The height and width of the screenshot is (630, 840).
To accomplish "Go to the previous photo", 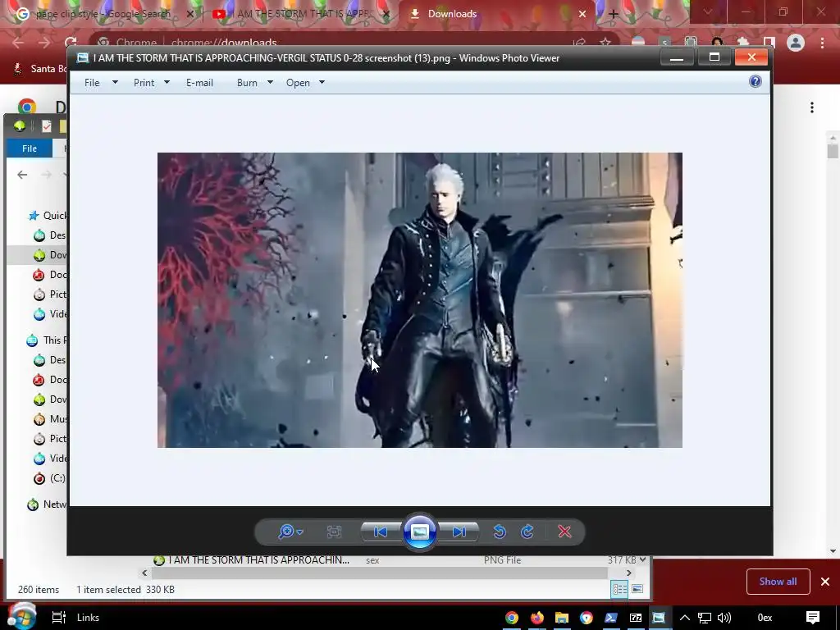I will pyautogui.click(x=381, y=532).
